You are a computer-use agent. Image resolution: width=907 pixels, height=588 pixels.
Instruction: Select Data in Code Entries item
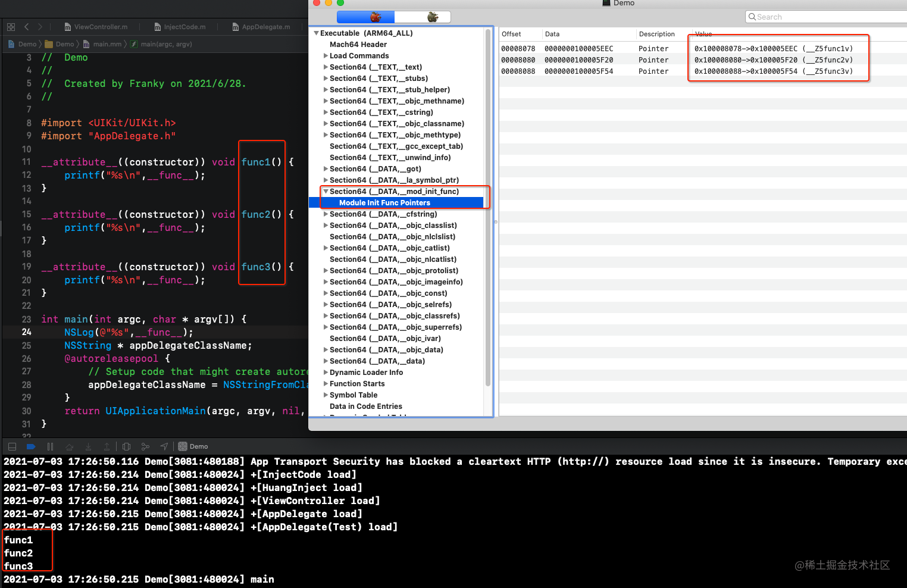[x=366, y=406]
